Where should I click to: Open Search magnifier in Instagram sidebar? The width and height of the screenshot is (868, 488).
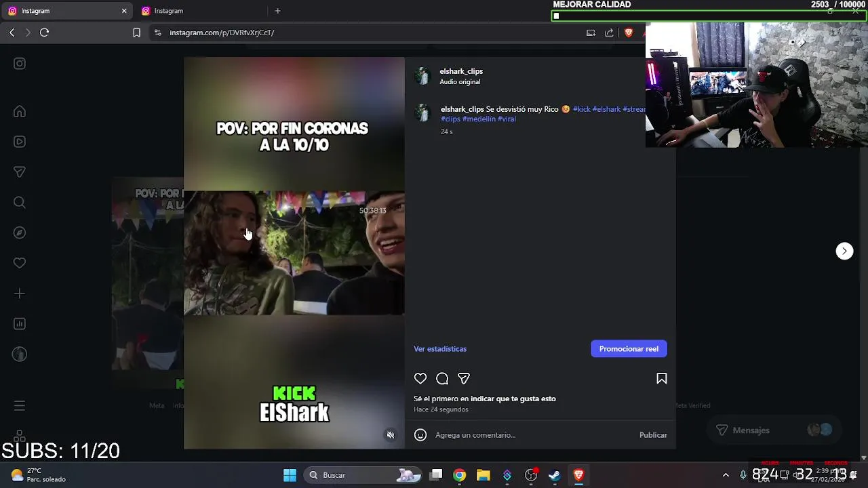pos(20,203)
